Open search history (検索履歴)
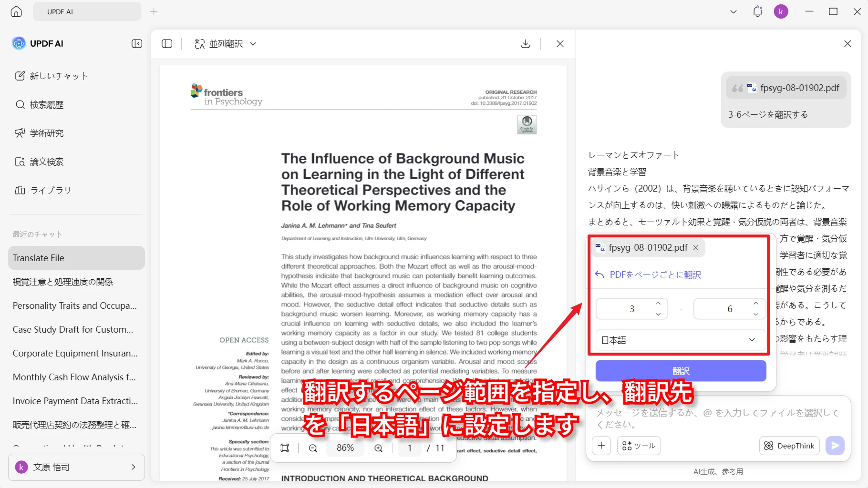This screenshot has width=868, height=488. tap(40, 104)
